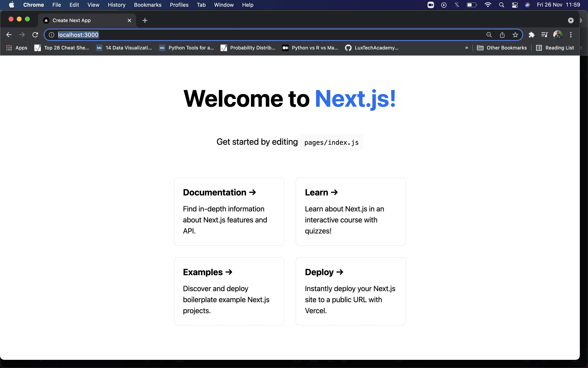Open the Apple menu
This screenshot has width=588, height=368.
click(11, 5)
